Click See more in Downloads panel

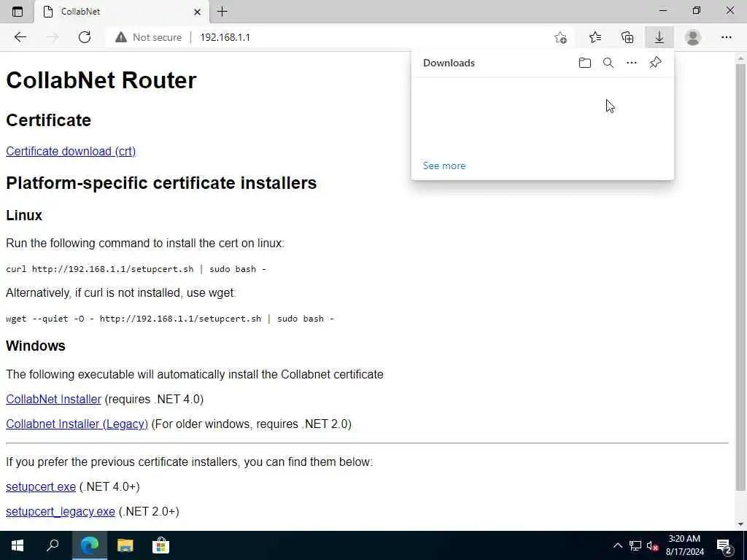(444, 166)
